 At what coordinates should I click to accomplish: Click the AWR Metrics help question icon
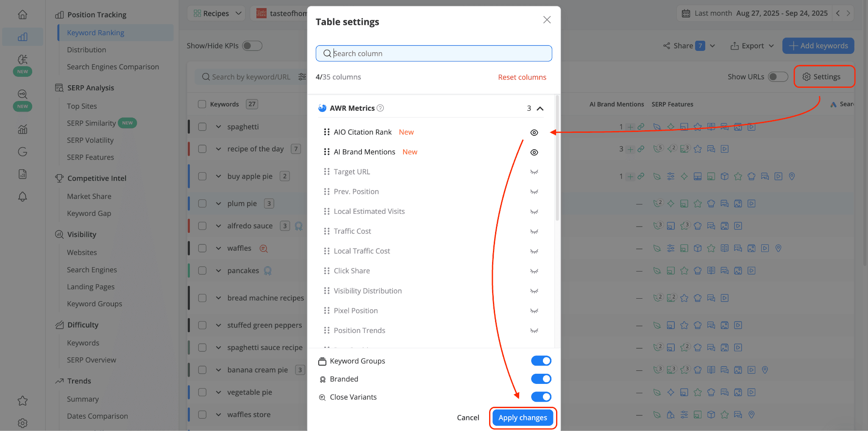click(x=381, y=108)
